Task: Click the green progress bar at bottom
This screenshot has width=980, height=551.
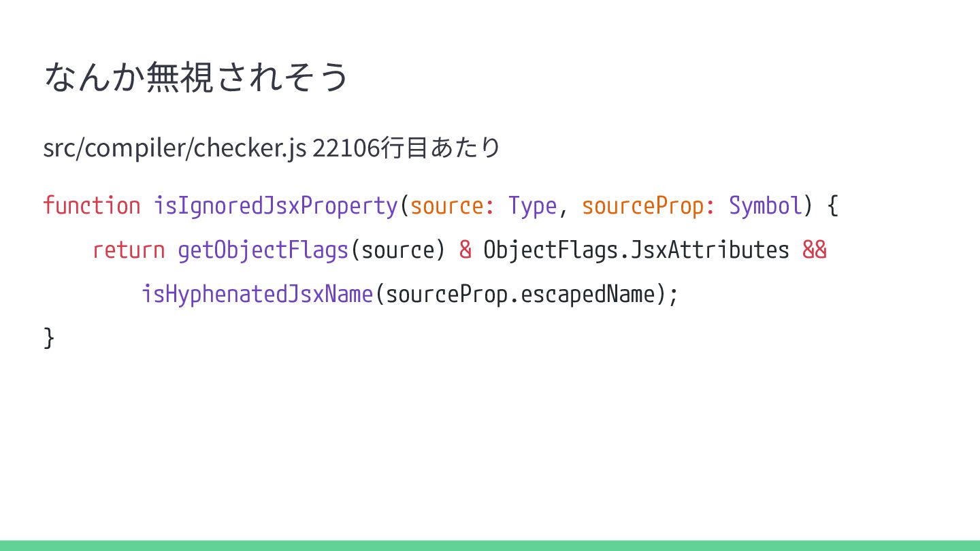Action: coord(490,546)
